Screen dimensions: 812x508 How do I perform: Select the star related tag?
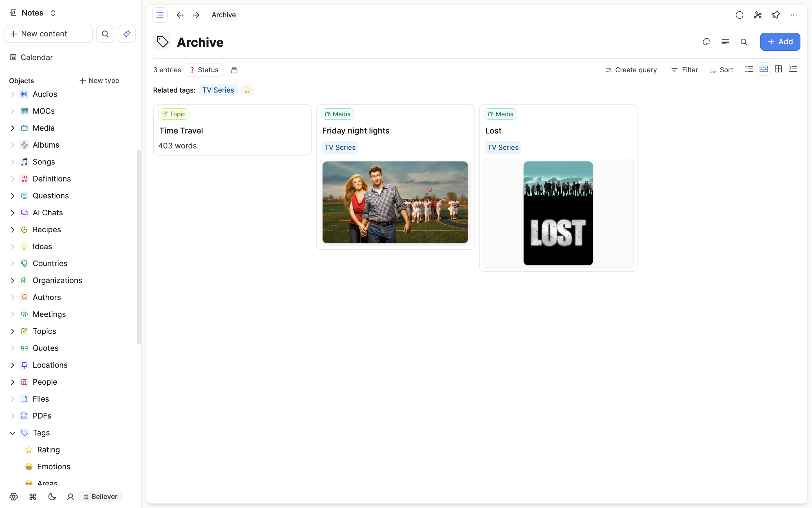(247, 90)
